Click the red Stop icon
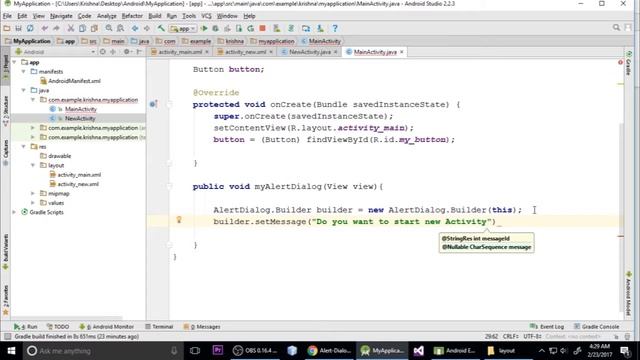The height and width of the screenshot is (360, 640). 262,28
